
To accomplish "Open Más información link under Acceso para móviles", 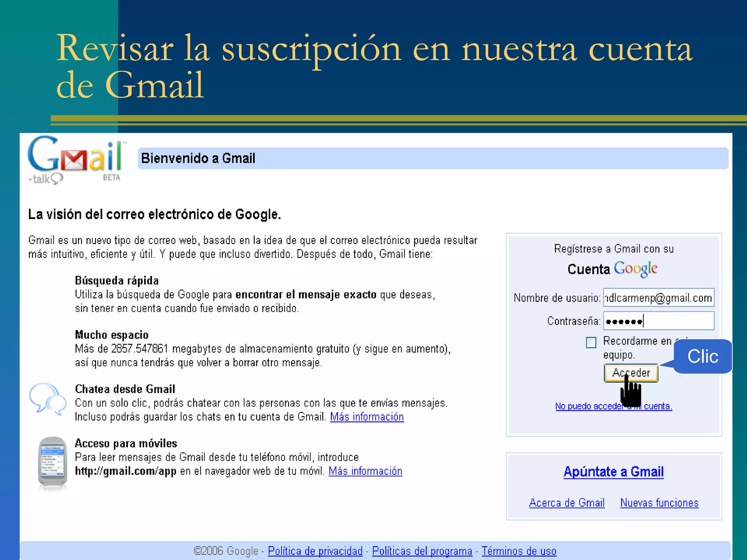I will click(365, 471).
